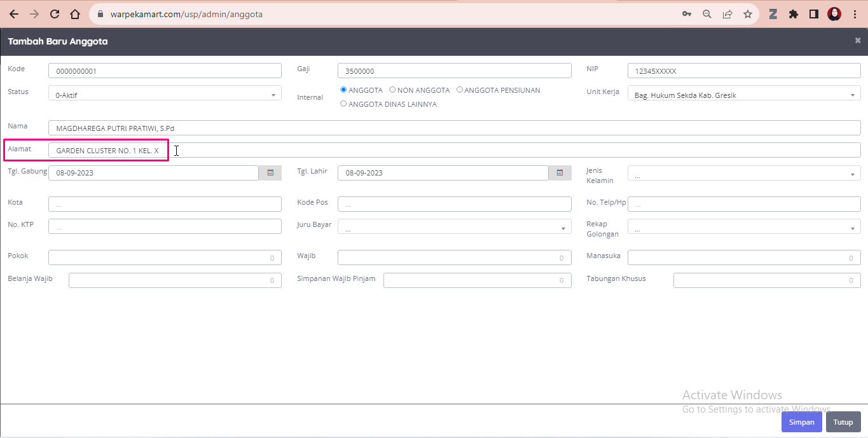Select the ANGGOTA radio option
The image size is (868, 438).
[343, 90]
